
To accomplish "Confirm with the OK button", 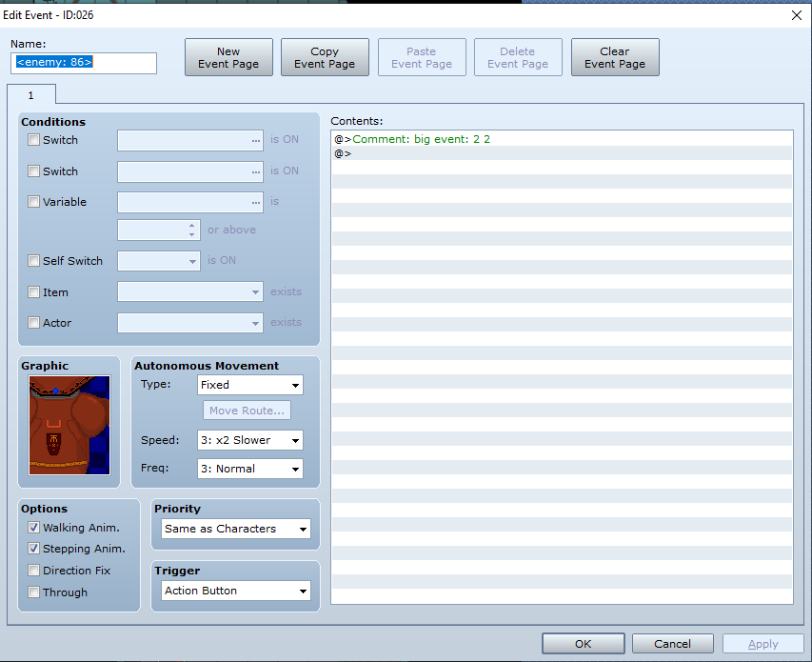I will tap(584, 643).
